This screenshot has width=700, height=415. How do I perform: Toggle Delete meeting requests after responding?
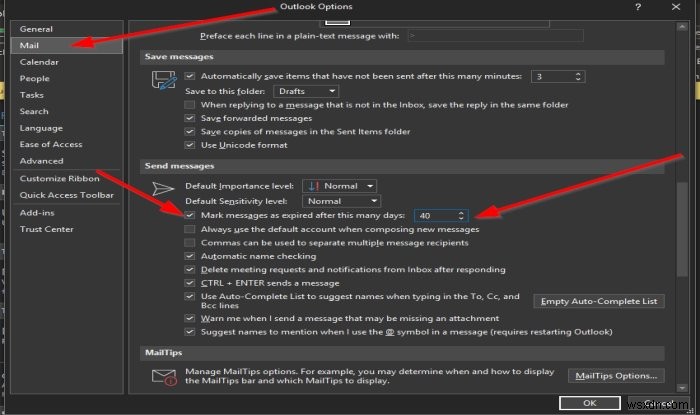190,270
